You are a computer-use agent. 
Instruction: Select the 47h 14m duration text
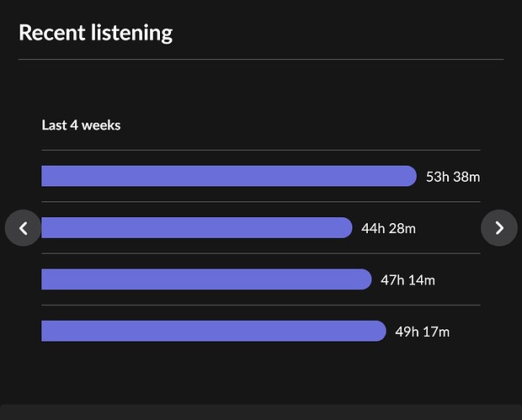point(407,279)
